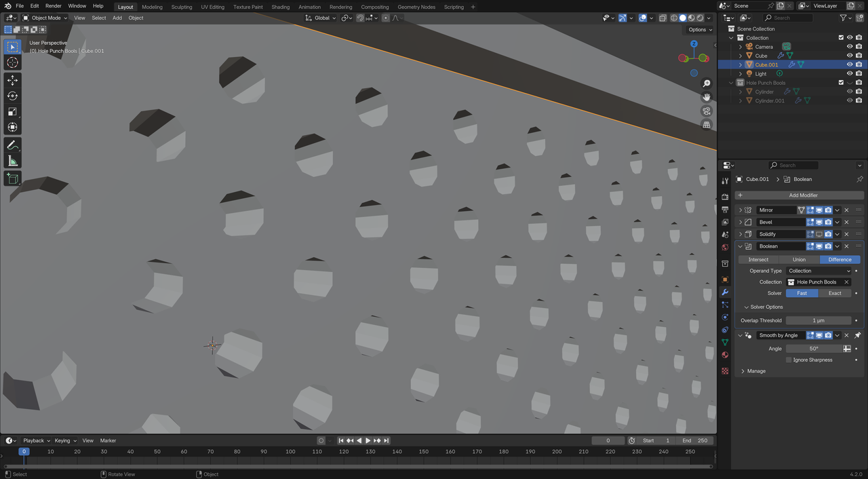The width and height of the screenshot is (868, 479).
Task: Click the Zoom viewport icon
Action: pyautogui.click(x=707, y=83)
